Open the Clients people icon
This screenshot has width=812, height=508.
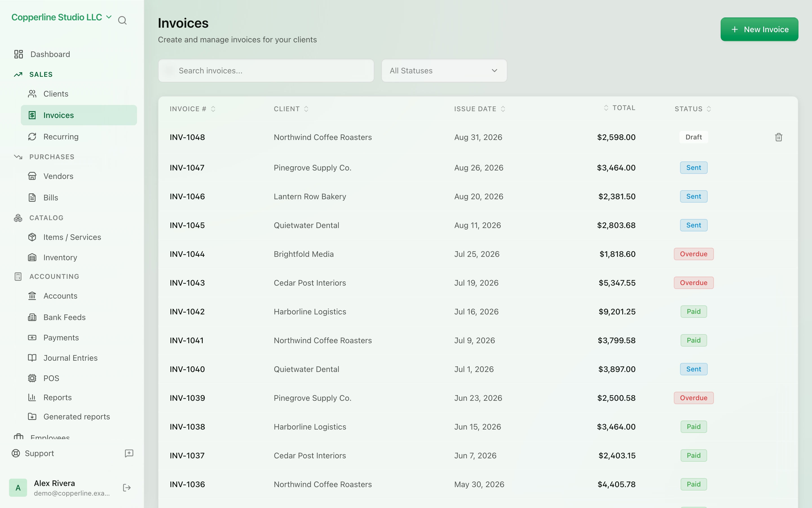(x=32, y=94)
